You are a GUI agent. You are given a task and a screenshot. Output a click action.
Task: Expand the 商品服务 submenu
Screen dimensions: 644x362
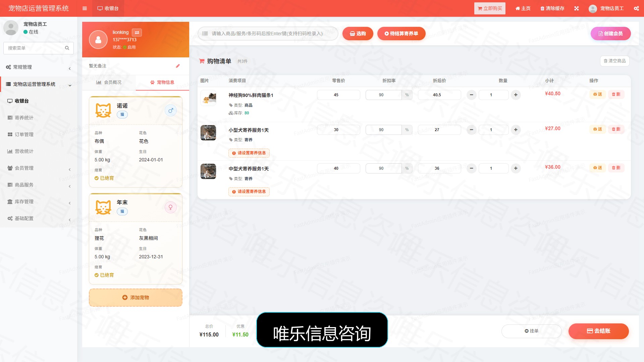(x=39, y=185)
